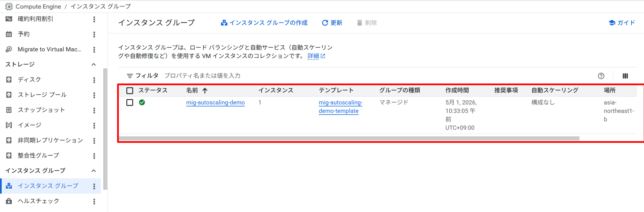Click the スナップショット icon
The height and width of the screenshot is (212, 644).
[x=9, y=110]
